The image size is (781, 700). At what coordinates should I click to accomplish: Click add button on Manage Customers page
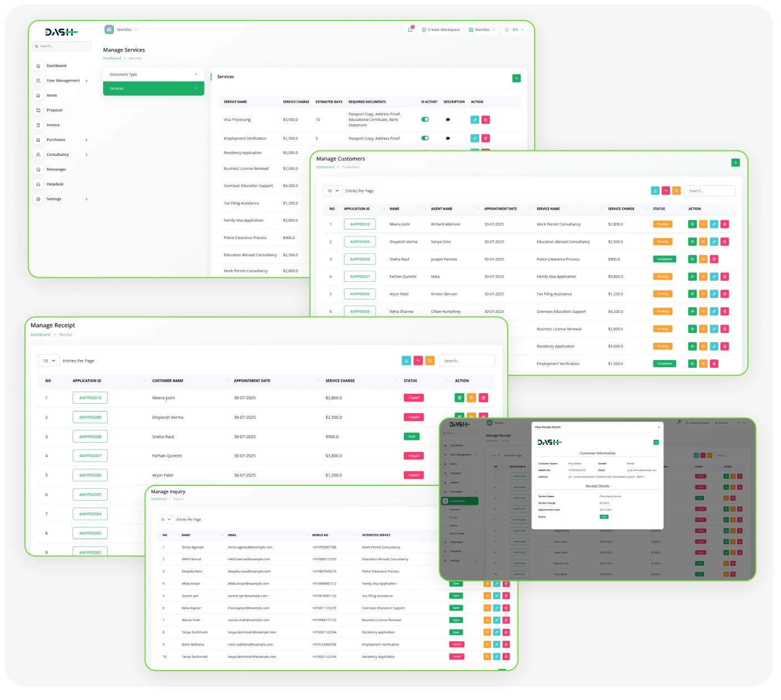coord(735,163)
